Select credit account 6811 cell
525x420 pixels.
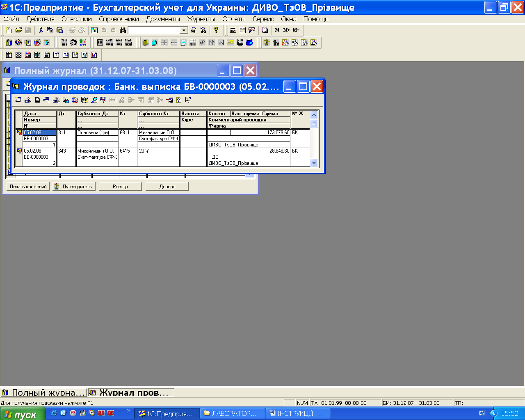click(128, 138)
